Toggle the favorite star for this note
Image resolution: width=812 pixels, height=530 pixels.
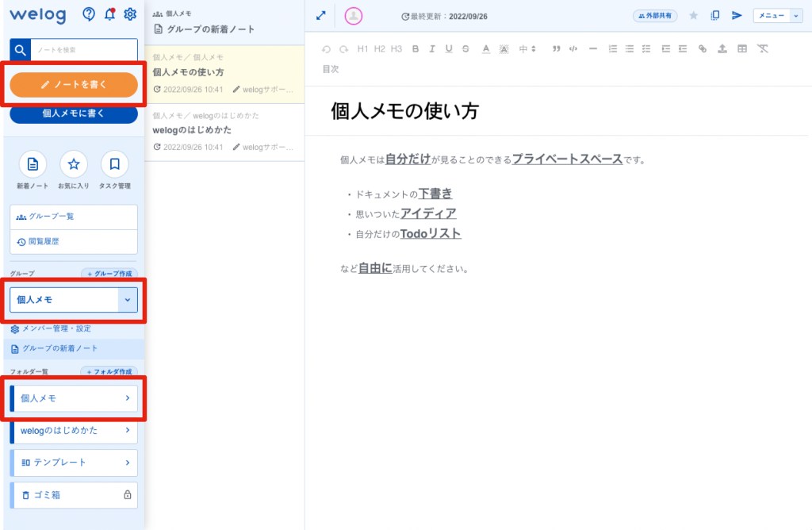(x=692, y=14)
